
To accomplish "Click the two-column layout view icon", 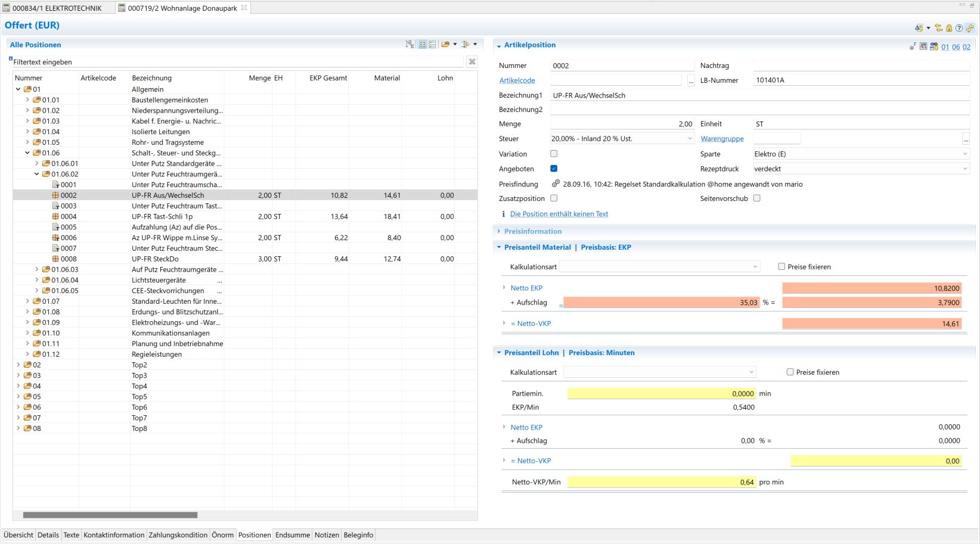I will pos(423,44).
